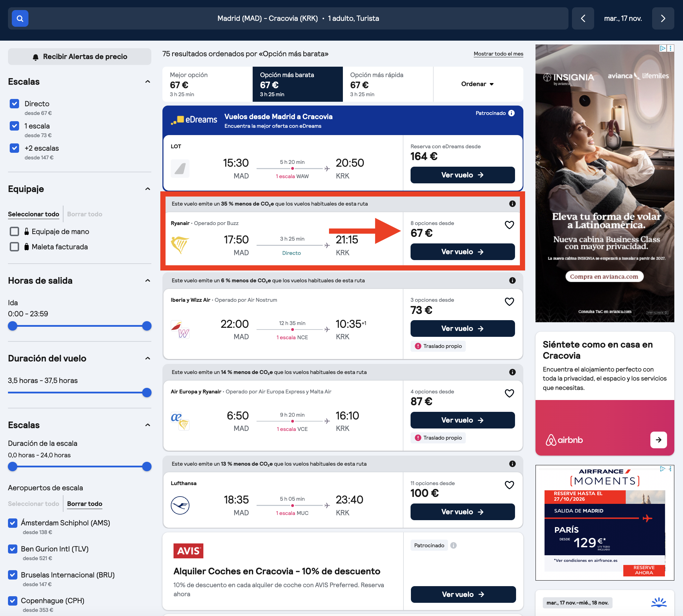Click Ver vuelo for the Lufthansa flight
Image resolution: width=683 pixels, height=616 pixels.
pos(463,512)
